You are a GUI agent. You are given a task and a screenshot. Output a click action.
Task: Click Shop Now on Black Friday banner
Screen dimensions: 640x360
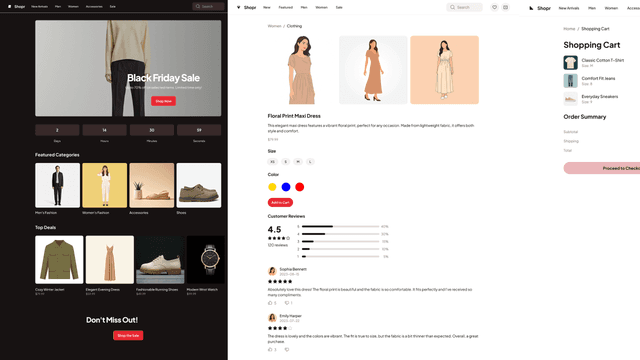tap(163, 101)
